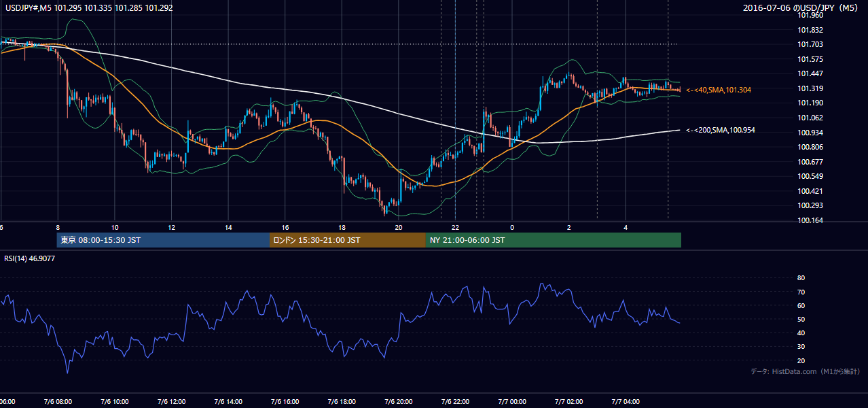Click the RSI scale value 50
Image resolution: width=868 pixels, height=408 pixels.
[801, 319]
